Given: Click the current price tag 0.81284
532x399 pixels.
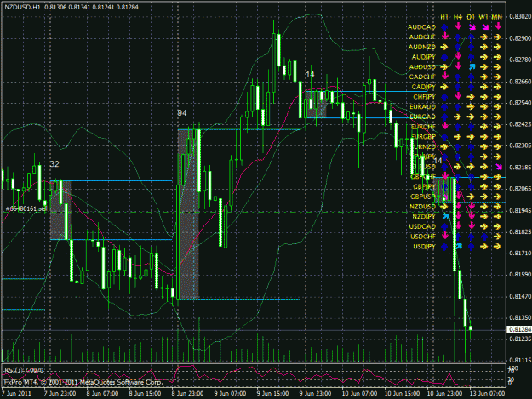Looking at the screenshot, I should [519, 329].
